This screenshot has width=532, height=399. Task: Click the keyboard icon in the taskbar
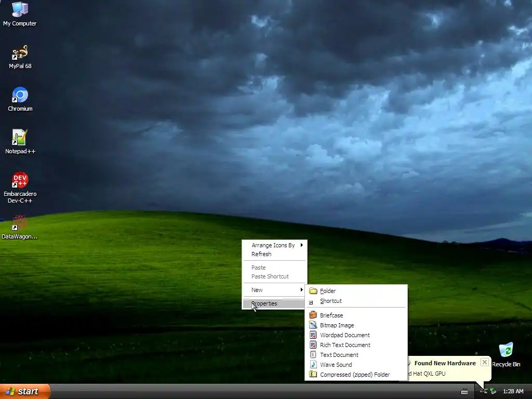tap(464, 392)
